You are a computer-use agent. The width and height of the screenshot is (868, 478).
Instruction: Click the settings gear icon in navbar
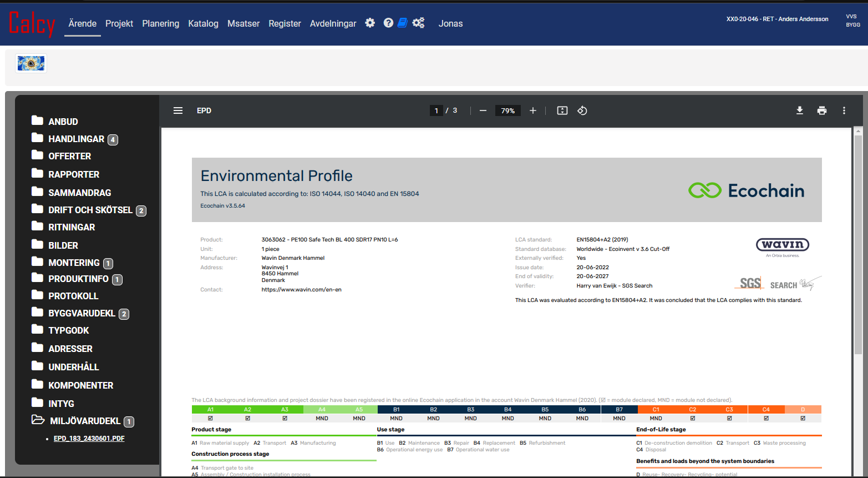pos(370,23)
